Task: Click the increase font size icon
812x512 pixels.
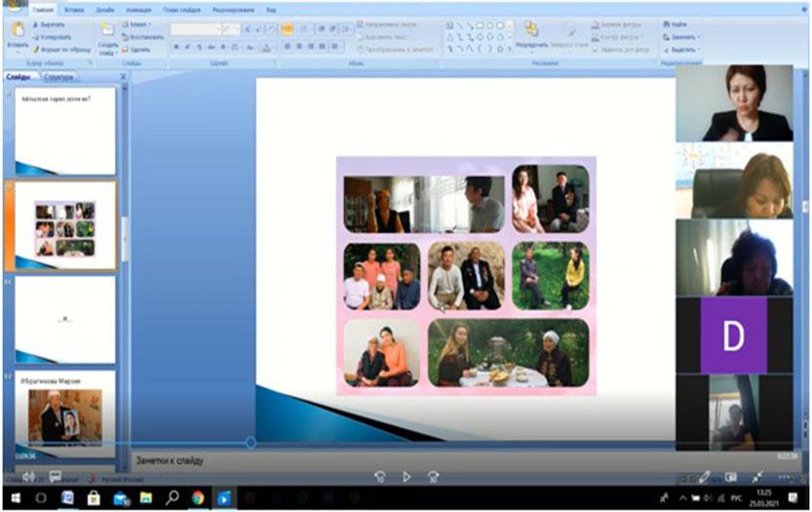Action: click(249, 29)
